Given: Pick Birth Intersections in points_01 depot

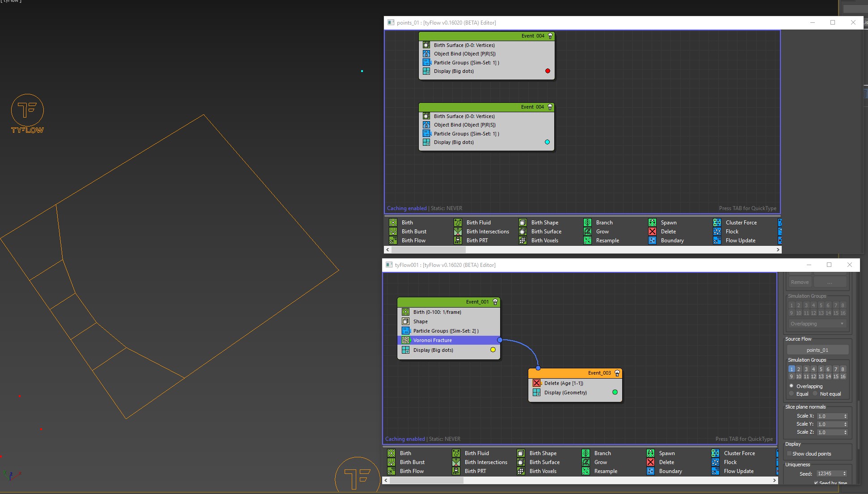Looking at the screenshot, I should click(x=481, y=232).
